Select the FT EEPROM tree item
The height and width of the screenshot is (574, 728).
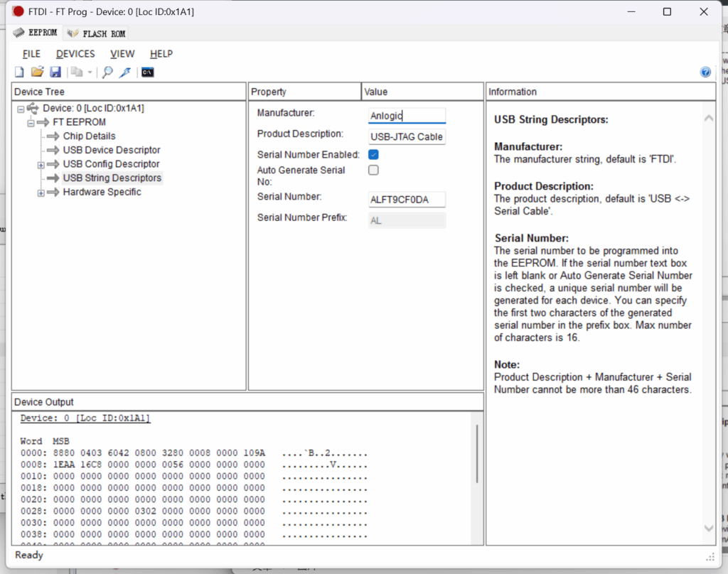pyautogui.click(x=80, y=122)
